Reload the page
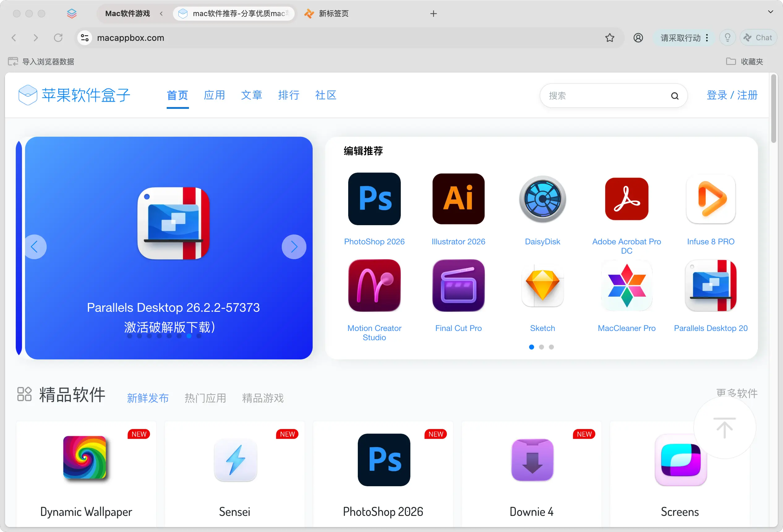The image size is (783, 532). 58,38
